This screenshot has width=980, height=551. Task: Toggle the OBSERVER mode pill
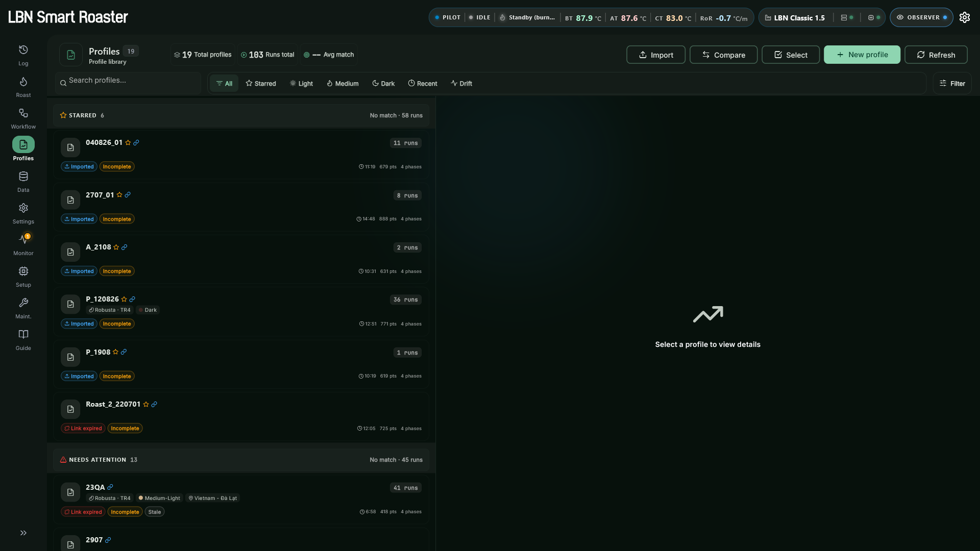[921, 17]
